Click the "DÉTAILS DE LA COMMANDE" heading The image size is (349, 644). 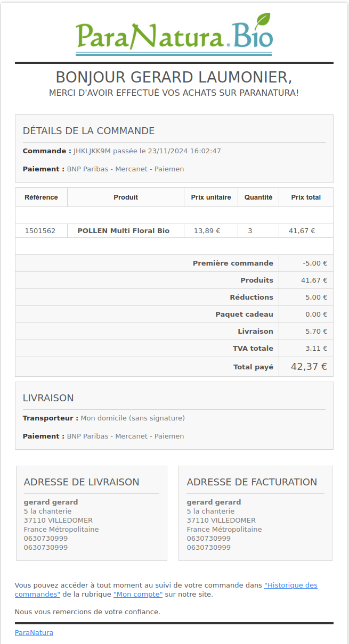pyautogui.click(x=88, y=131)
